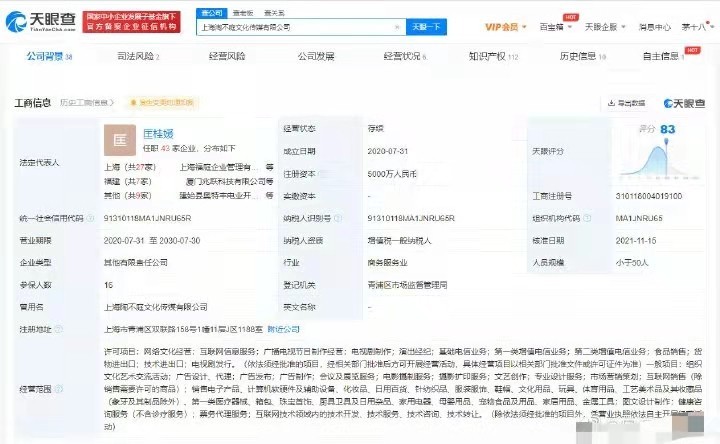This screenshot has height=444, width=720.
Task: Click the 工商信息 section heading
Action: coord(32,102)
